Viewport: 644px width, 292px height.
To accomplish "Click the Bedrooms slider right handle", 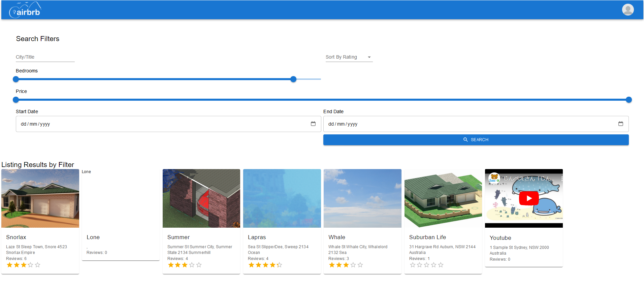I will pos(293,79).
